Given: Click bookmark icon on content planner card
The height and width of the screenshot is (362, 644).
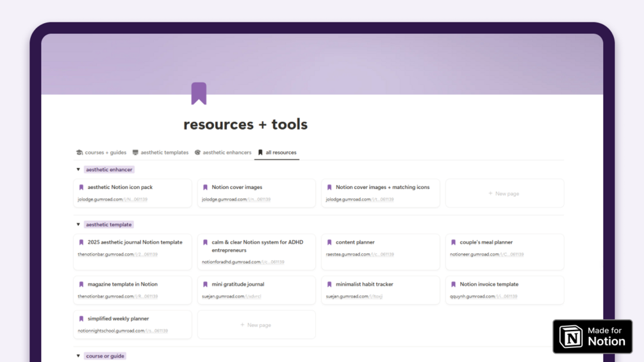Looking at the screenshot, I should point(329,242).
